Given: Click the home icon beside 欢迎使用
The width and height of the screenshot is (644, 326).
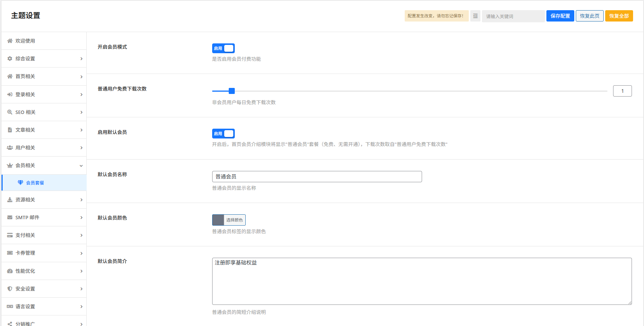Looking at the screenshot, I should click(x=10, y=41).
